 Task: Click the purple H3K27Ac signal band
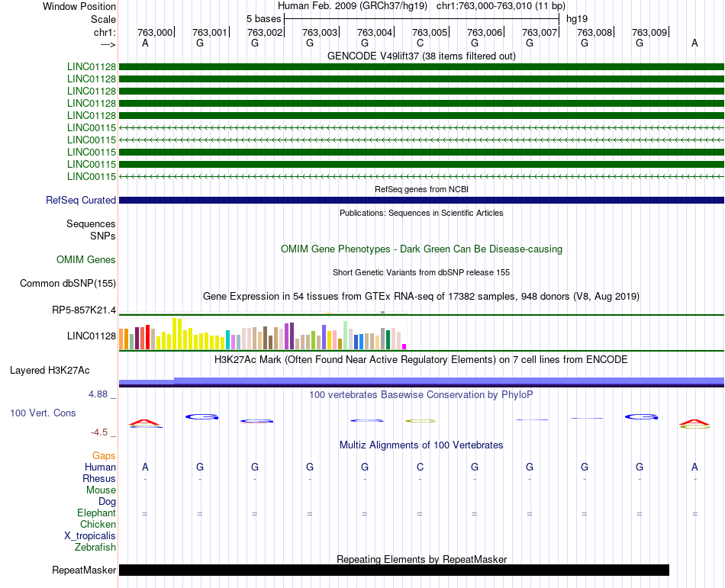pyautogui.click(x=421, y=381)
